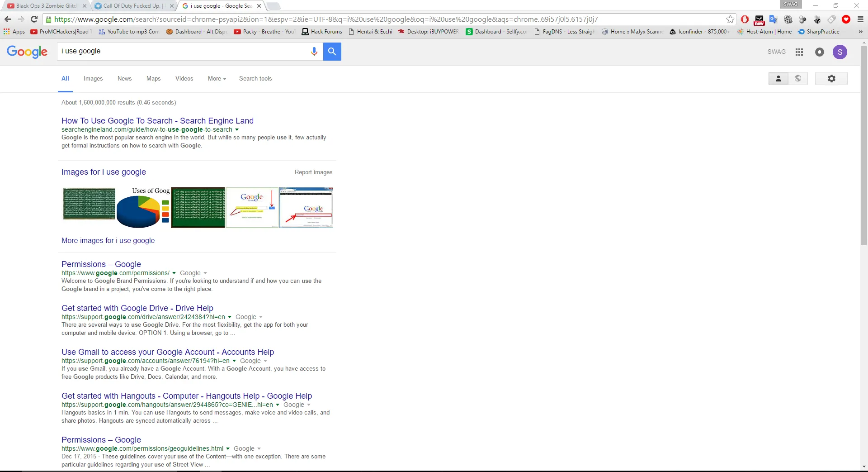868x472 pixels.
Task: Click Report images link
Action: pos(313,172)
